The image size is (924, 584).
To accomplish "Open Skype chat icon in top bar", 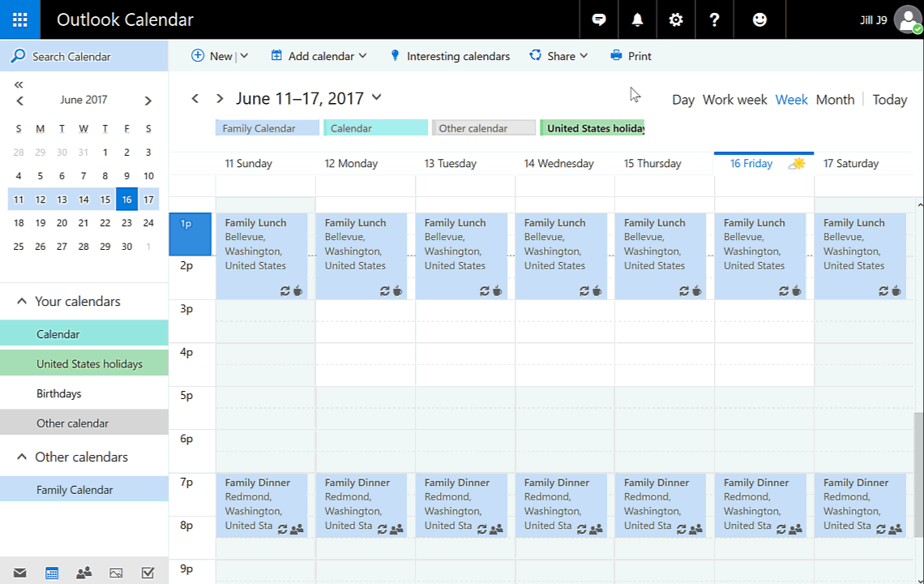I will point(597,19).
